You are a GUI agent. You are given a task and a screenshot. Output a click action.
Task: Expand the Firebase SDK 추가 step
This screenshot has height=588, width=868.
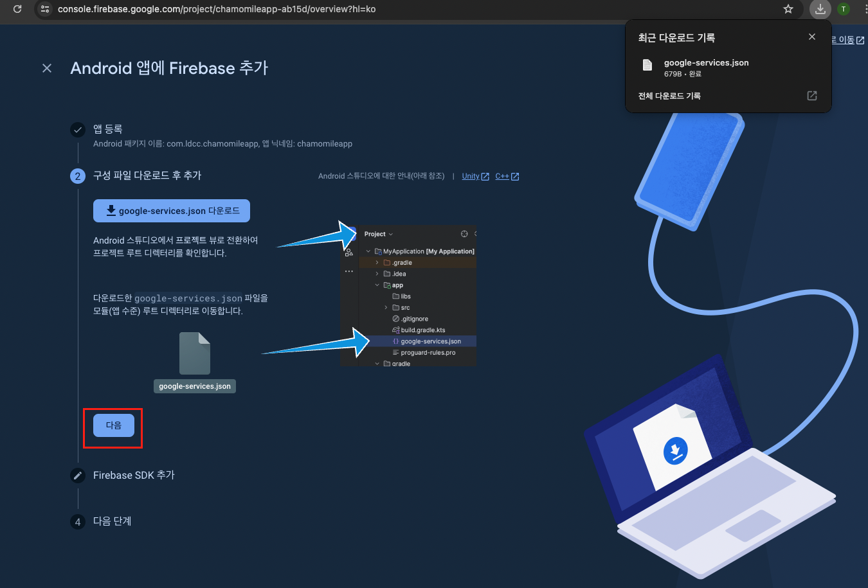[x=134, y=475]
